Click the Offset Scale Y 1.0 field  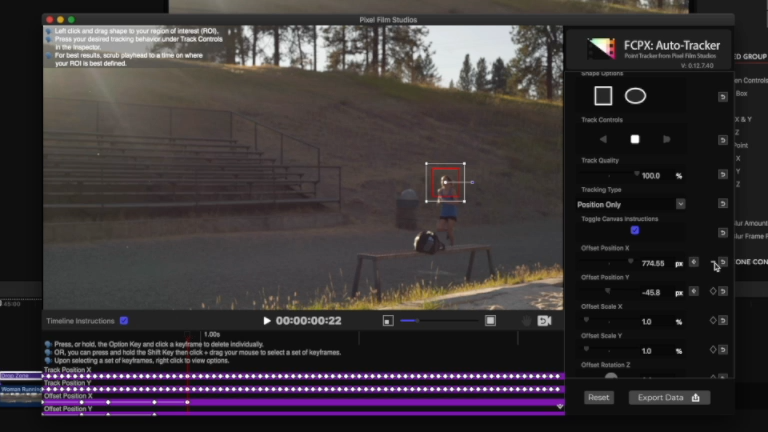click(647, 351)
